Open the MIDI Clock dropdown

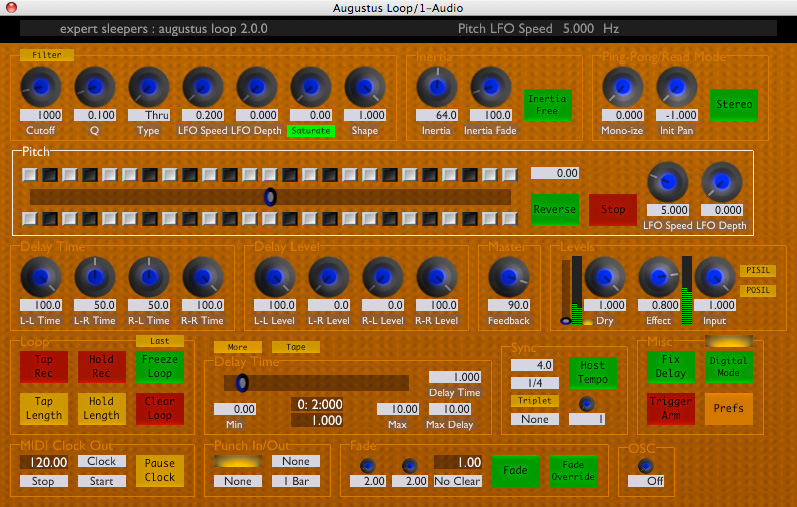pyautogui.click(x=102, y=461)
